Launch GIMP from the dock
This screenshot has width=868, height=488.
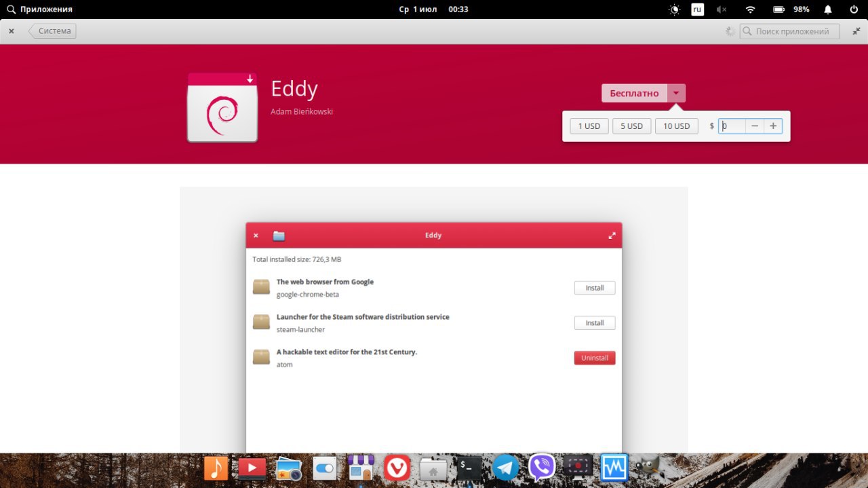coord(650,468)
